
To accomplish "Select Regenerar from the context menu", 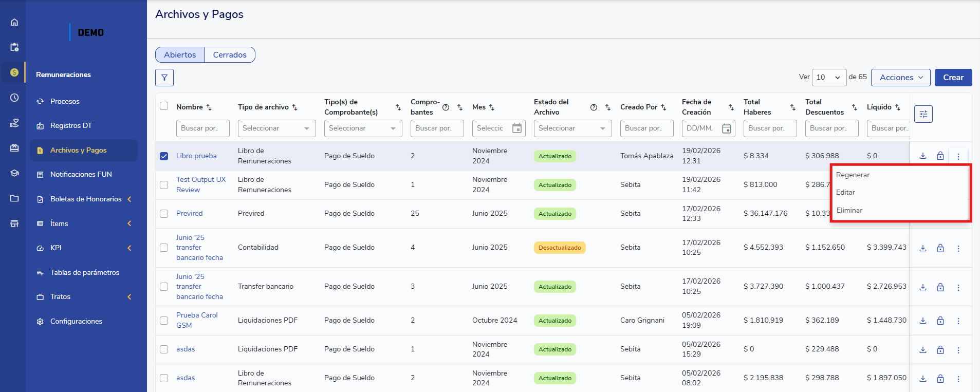I will (853, 175).
